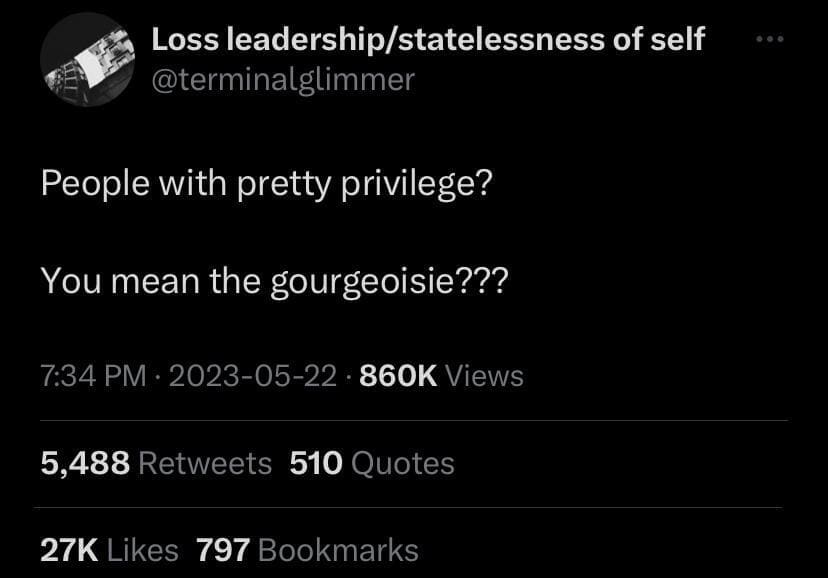The height and width of the screenshot is (578, 828).
Task: Open the Quotes list label
Action: pyautogui.click(x=402, y=462)
